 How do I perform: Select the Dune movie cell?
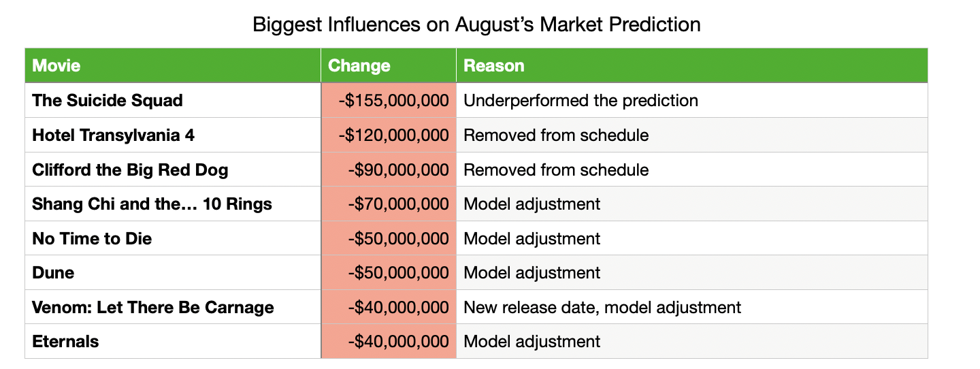click(x=53, y=273)
